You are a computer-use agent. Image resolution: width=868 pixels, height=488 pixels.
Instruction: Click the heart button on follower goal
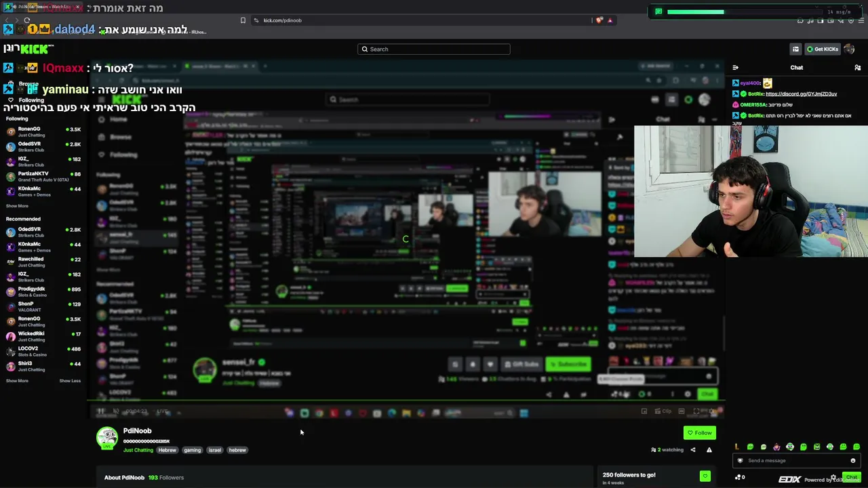click(x=705, y=476)
